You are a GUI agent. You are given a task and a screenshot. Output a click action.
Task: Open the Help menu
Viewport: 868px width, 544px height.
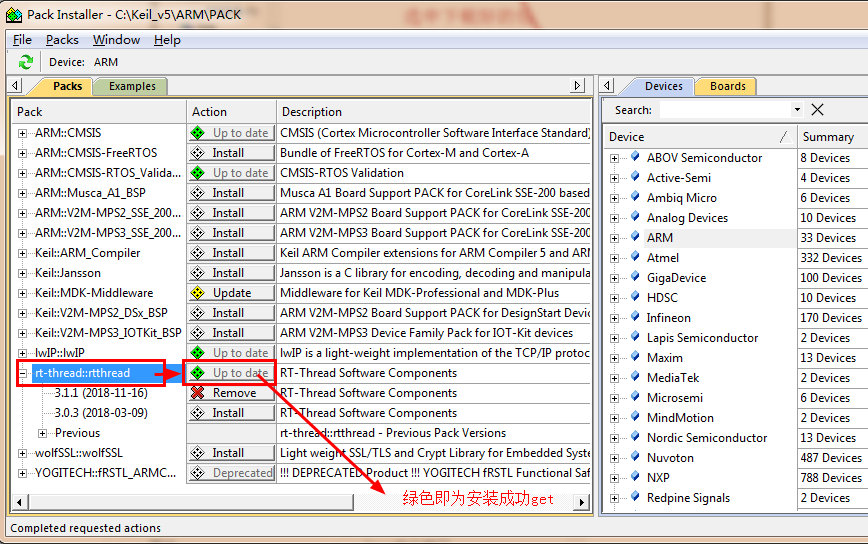click(x=167, y=40)
